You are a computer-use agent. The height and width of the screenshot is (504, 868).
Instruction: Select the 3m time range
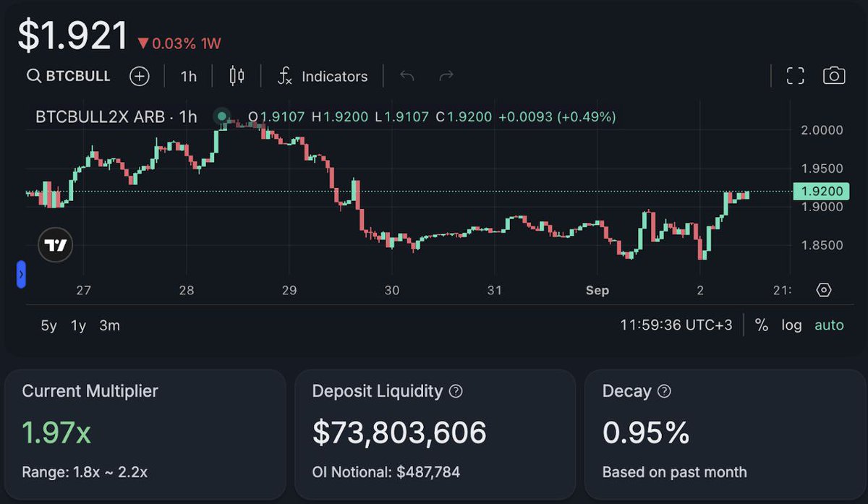pyautogui.click(x=110, y=326)
